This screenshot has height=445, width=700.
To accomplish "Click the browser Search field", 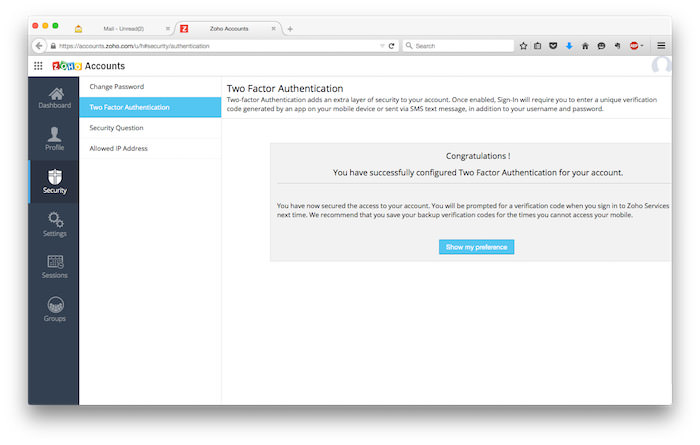I will coord(458,46).
